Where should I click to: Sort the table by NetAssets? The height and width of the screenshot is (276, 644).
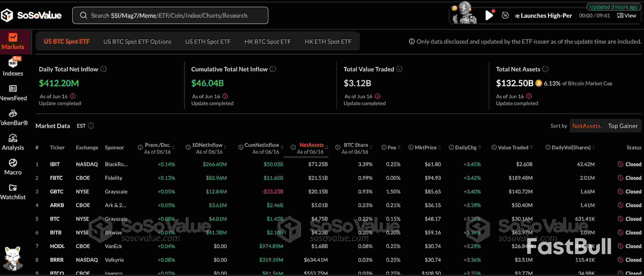[x=586, y=126]
